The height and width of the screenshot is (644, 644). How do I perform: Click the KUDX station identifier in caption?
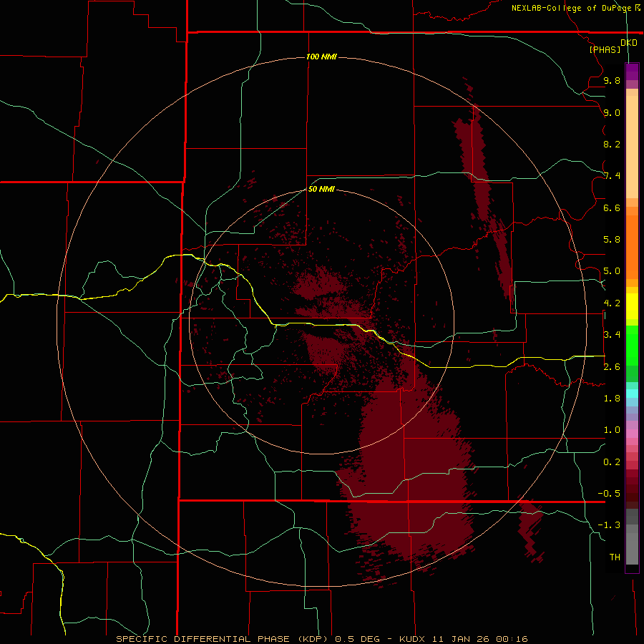coord(414,639)
